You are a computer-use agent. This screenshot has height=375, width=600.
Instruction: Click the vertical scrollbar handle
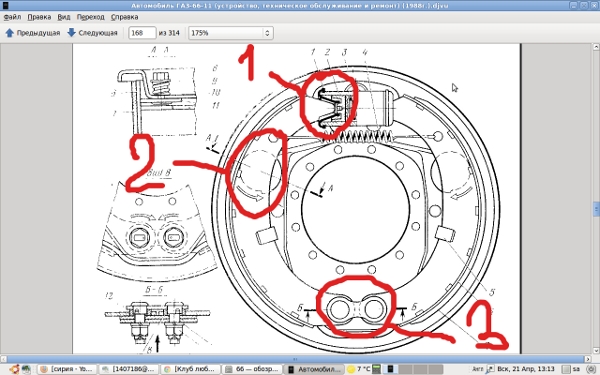(596, 209)
